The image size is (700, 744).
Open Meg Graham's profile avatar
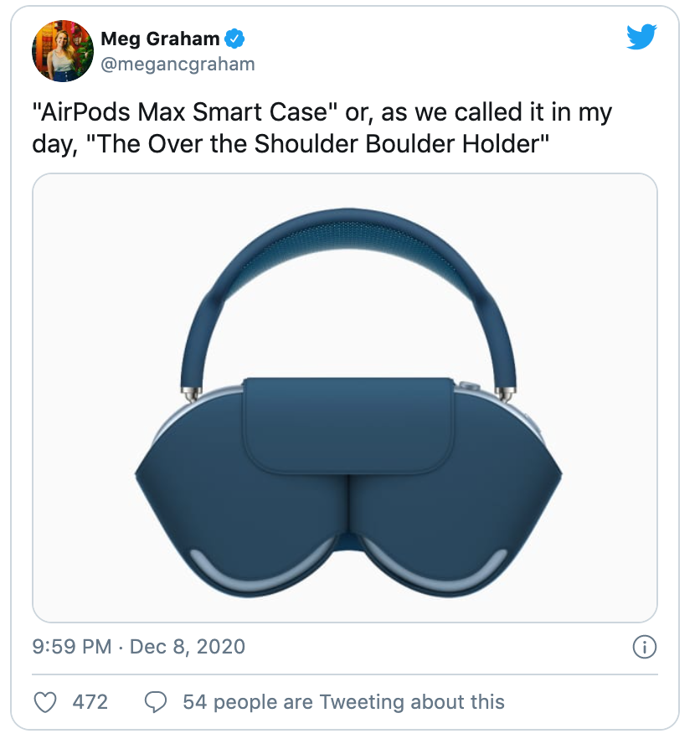tap(63, 51)
